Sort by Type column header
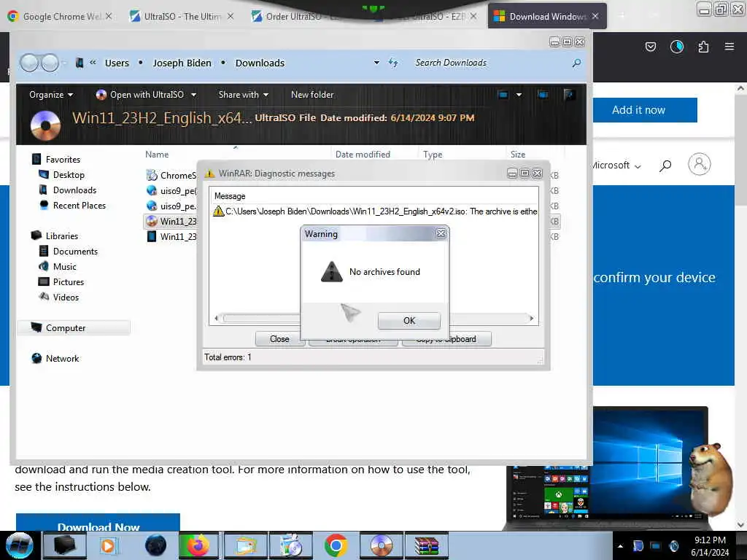747x560 pixels. (x=433, y=155)
